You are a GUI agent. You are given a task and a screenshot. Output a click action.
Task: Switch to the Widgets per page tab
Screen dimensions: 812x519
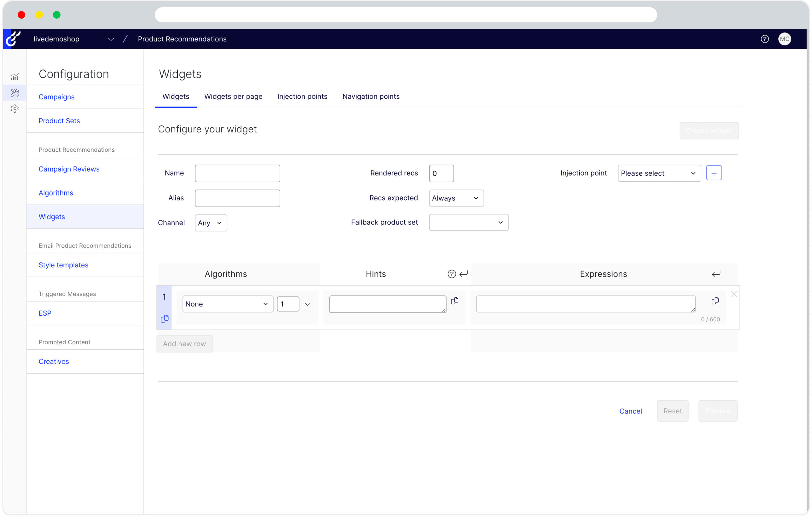(x=233, y=96)
